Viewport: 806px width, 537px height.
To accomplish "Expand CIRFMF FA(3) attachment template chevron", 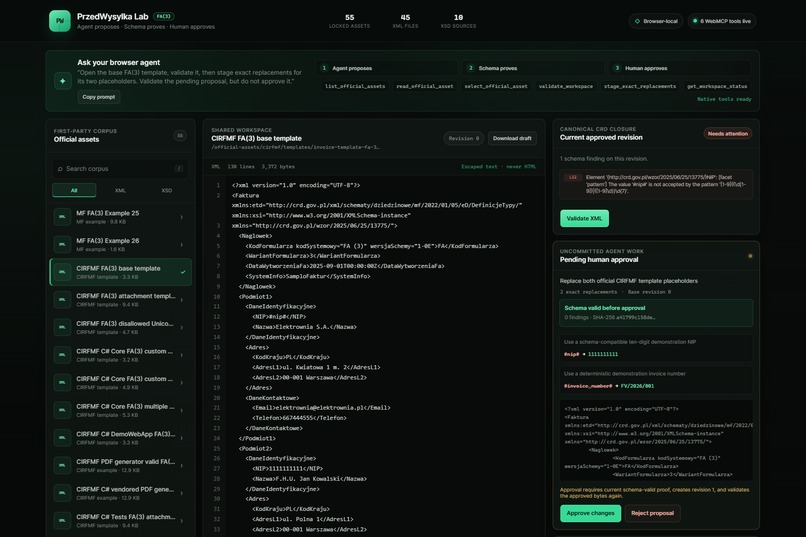I will pyautogui.click(x=181, y=300).
